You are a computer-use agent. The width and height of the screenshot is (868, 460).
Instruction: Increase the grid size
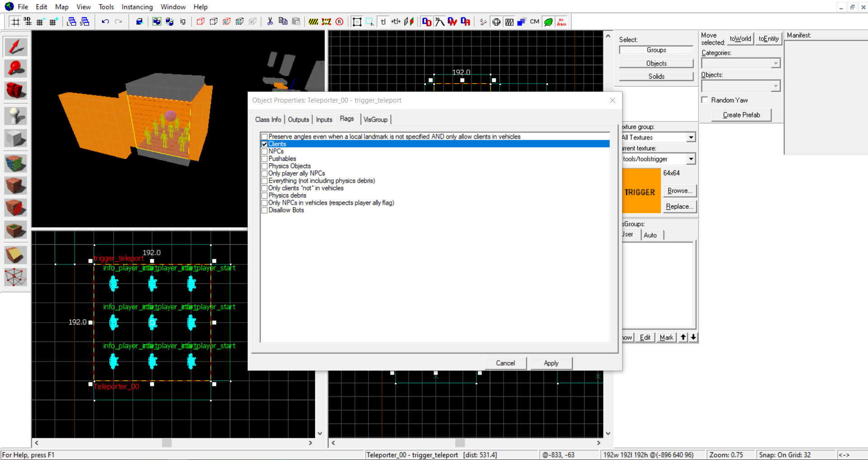tap(53, 22)
